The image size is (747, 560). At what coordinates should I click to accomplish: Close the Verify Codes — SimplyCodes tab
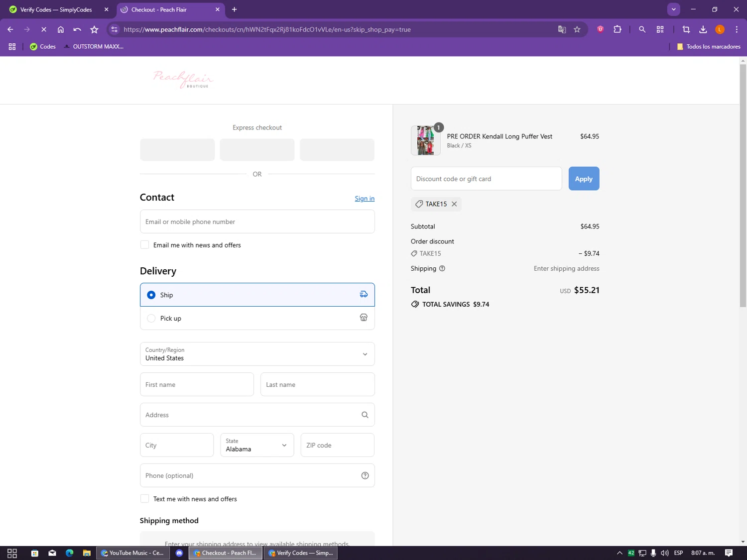[106, 9]
